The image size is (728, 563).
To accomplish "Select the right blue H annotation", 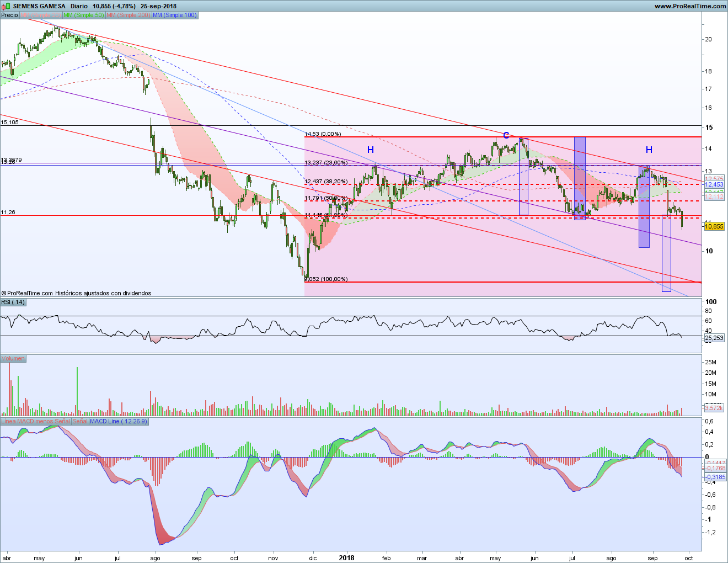I will coord(649,150).
